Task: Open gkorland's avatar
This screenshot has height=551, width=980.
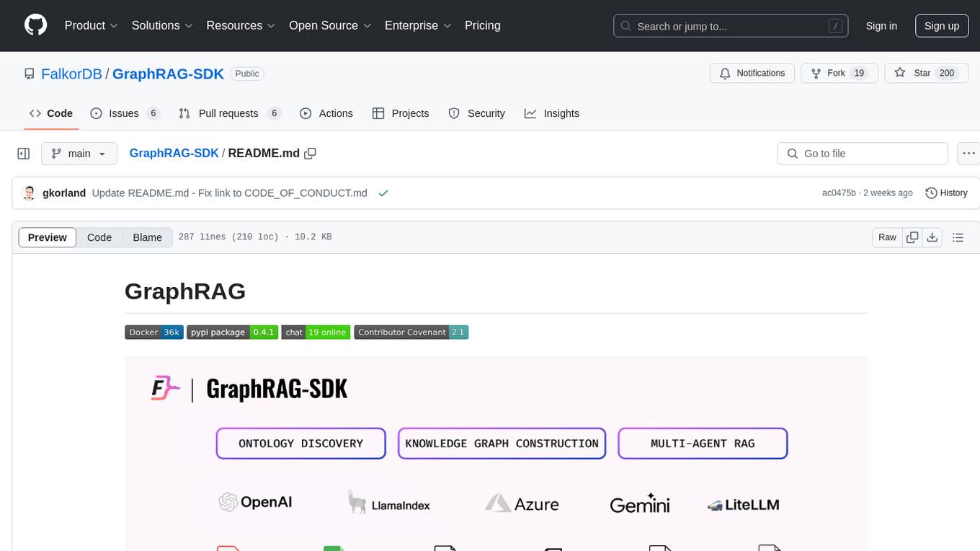Action: (30, 193)
